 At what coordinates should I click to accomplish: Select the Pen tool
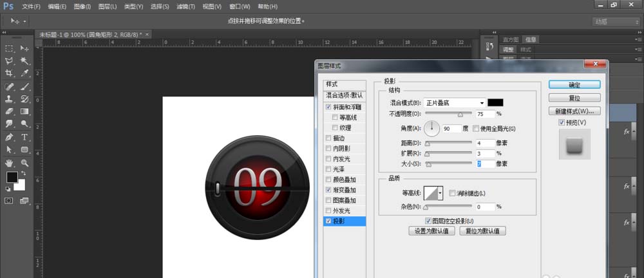[10, 137]
